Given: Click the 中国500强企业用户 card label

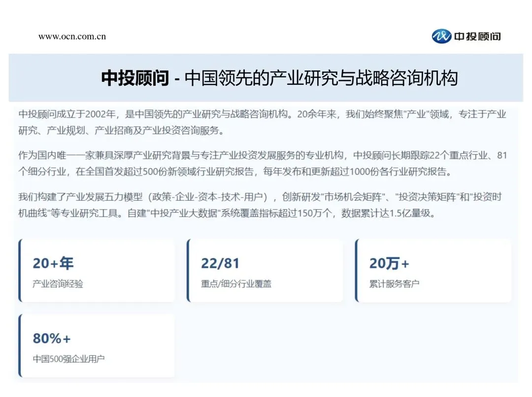Looking at the screenshot, I should [x=68, y=359].
